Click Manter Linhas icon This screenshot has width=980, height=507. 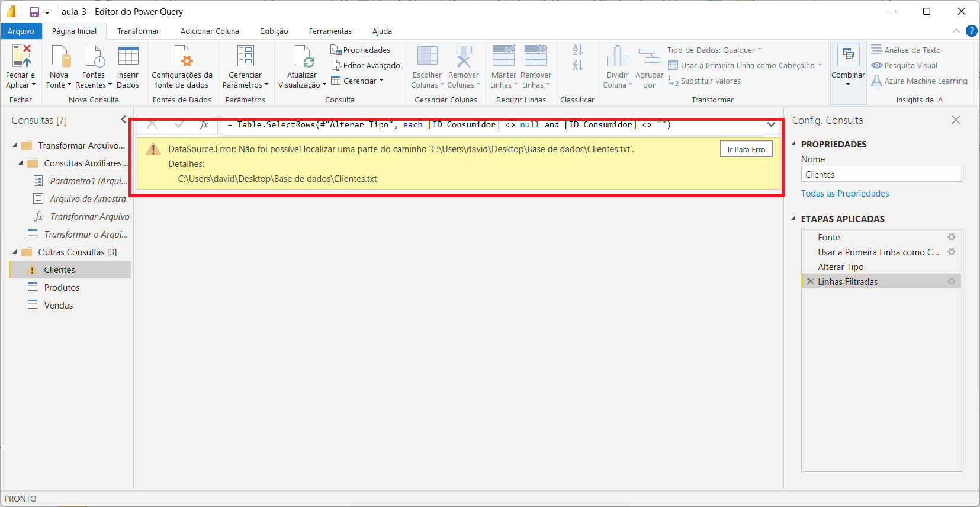point(504,56)
